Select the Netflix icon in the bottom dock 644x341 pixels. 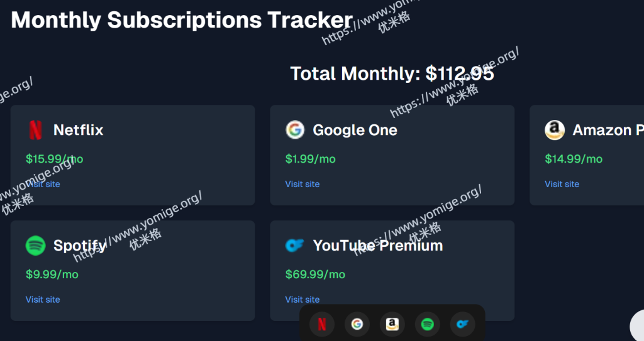(322, 324)
